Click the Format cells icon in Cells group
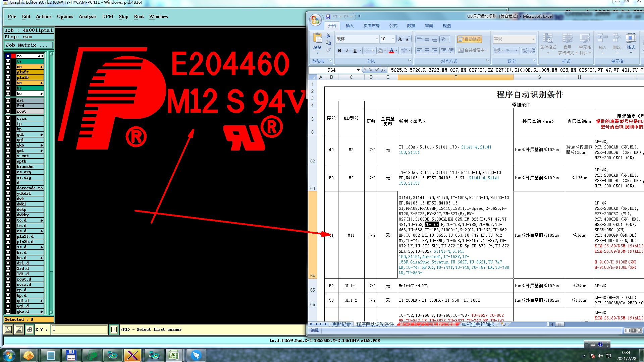The width and height of the screenshot is (644, 362). point(631,38)
